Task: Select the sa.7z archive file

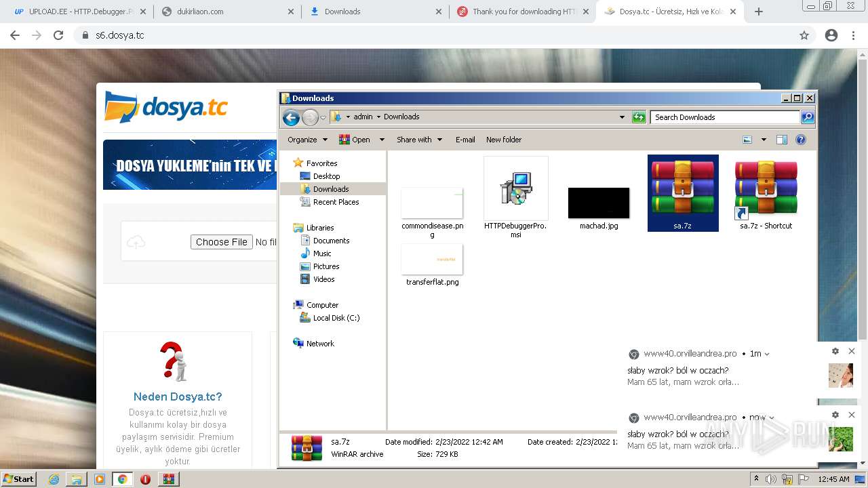Action: (683, 193)
